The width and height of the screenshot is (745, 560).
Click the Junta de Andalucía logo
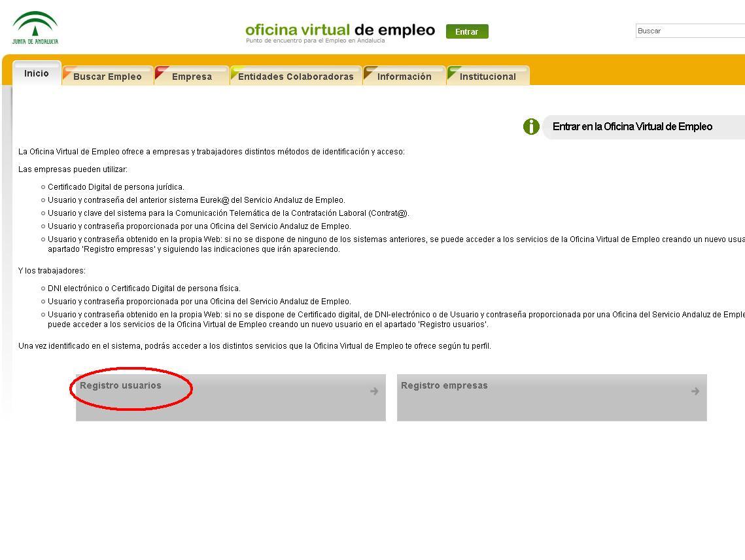(x=35, y=27)
